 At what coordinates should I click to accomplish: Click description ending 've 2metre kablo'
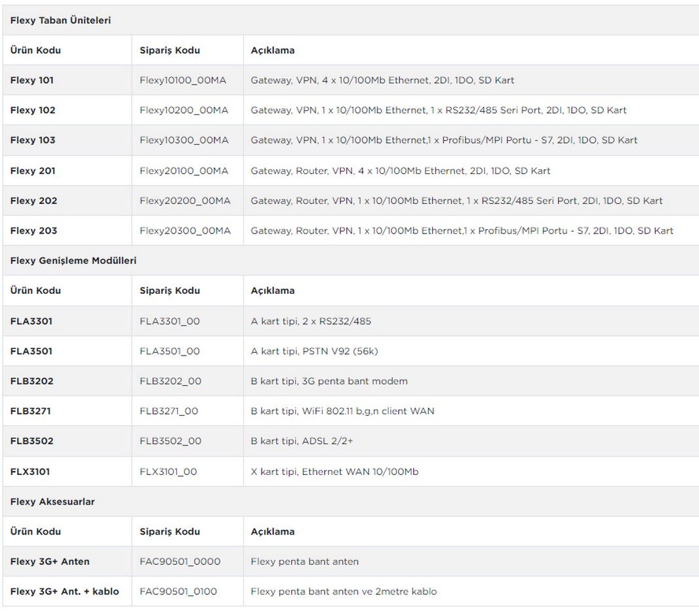pyautogui.click(x=344, y=591)
